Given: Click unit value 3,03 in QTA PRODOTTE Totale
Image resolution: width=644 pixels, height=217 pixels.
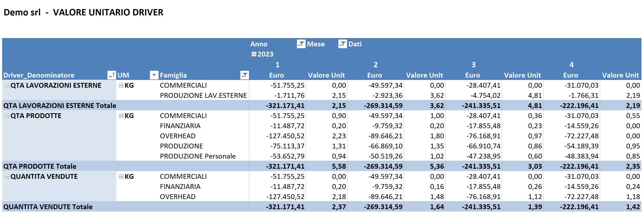Looking at the screenshot, I should click(x=535, y=166).
